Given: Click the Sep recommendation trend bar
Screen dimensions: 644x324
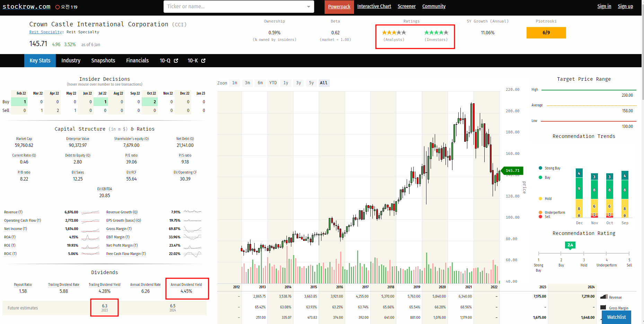Looking at the screenshot, I should point(625,194).
